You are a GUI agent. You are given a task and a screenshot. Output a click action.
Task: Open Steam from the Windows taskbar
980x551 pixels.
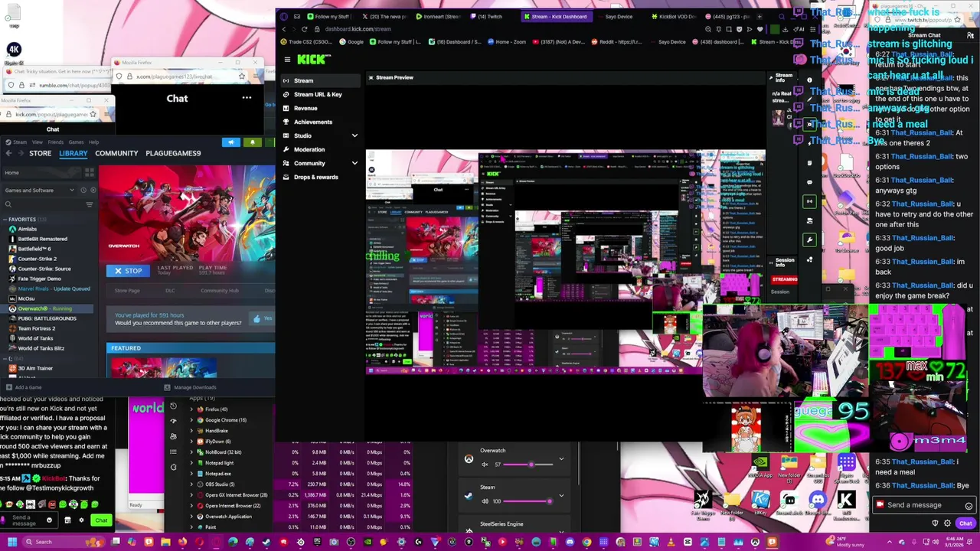[266, 543]
